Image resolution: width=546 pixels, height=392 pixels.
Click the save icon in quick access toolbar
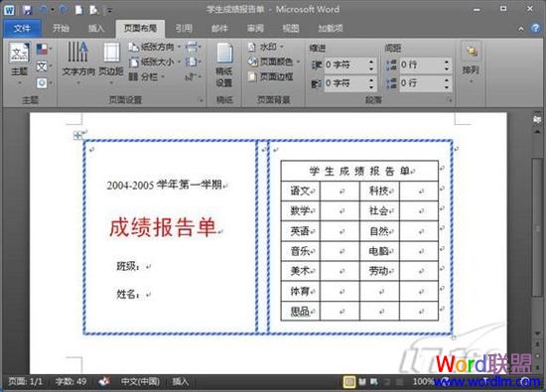point(27,10)
